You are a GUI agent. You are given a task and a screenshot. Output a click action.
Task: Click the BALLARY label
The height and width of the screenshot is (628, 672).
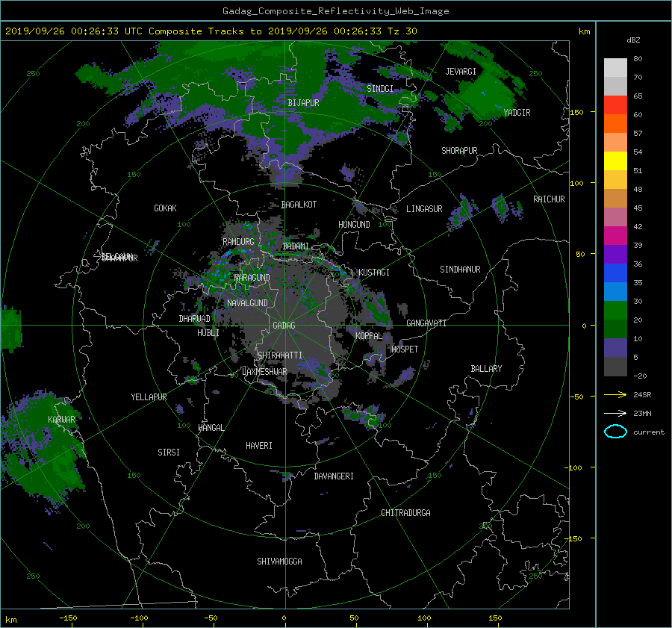486,369
